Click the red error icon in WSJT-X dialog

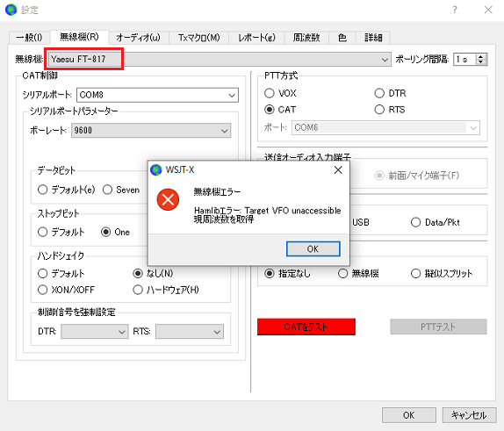[x=168, y=199]
